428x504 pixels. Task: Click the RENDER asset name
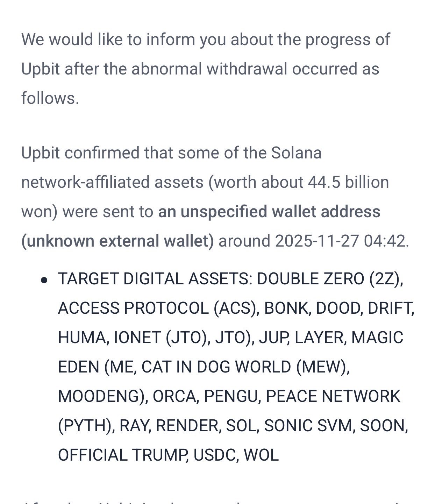(188, 426)
